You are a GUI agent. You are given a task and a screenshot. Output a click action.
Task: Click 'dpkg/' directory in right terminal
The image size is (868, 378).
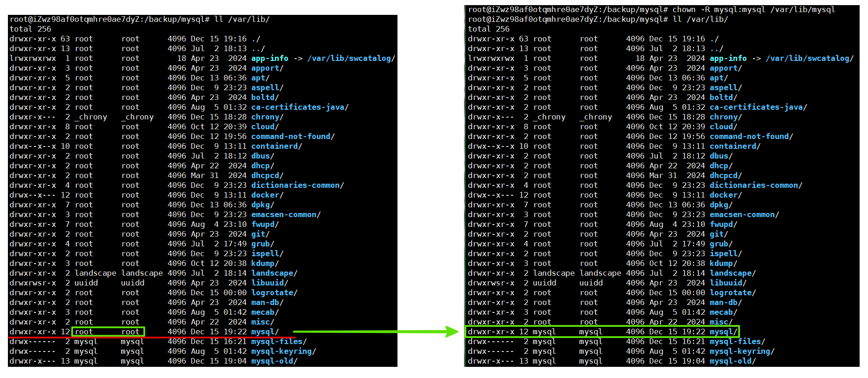(x=721, y=205)
